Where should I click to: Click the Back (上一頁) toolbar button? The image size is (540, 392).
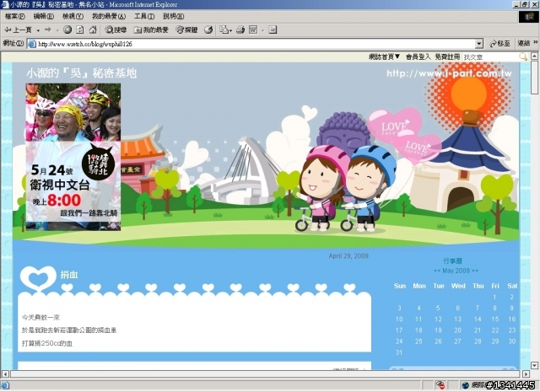(x=18, y=30)
